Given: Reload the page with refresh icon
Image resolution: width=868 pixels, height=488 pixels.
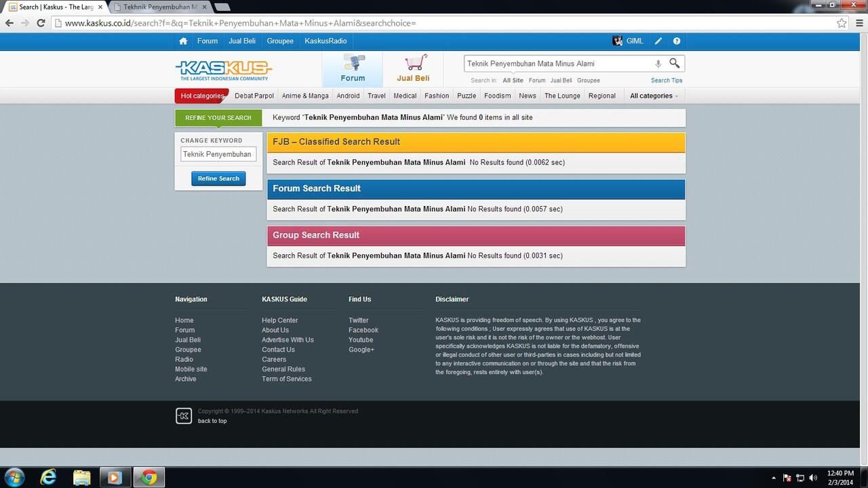Looking at the screenshot, I should 41,22.
